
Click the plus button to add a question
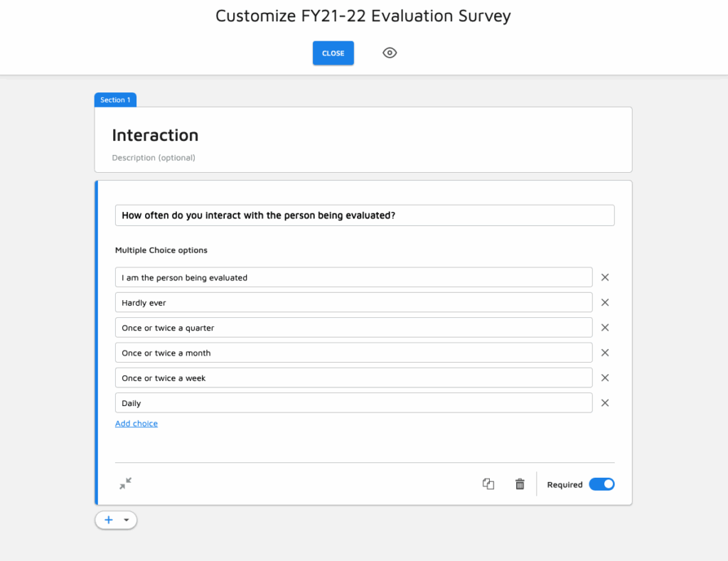109,520
